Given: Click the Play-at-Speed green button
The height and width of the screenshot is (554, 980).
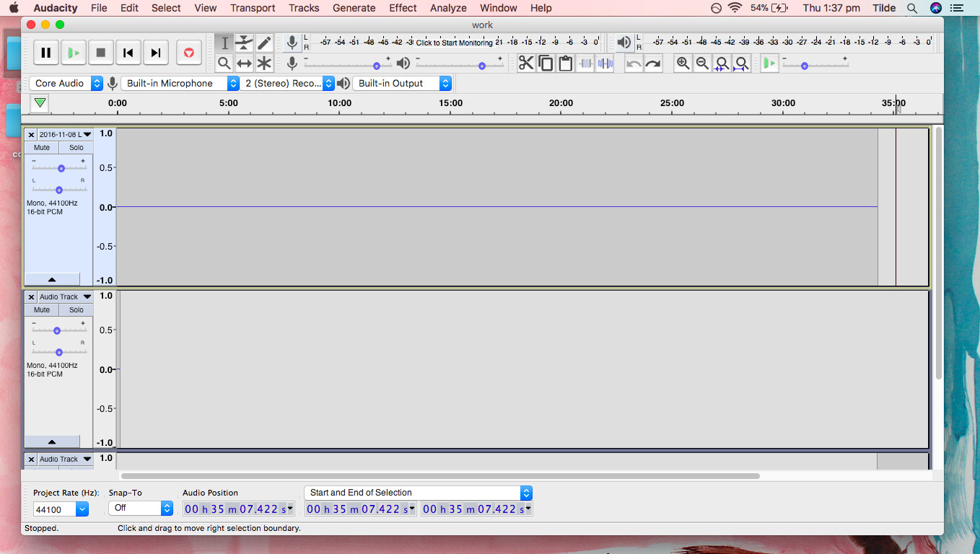Looking at the screenshot, I should point(769,63).
